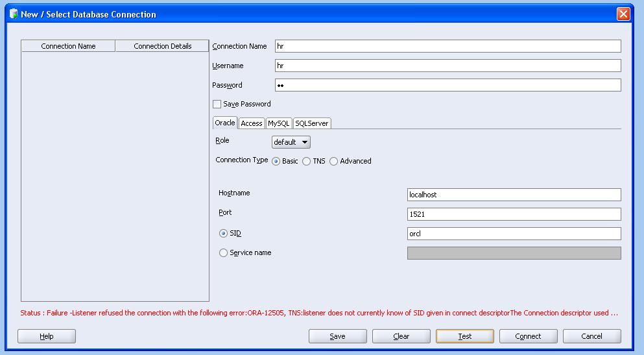
Task: Select the Service name radio option
Action: click(223, 252)
